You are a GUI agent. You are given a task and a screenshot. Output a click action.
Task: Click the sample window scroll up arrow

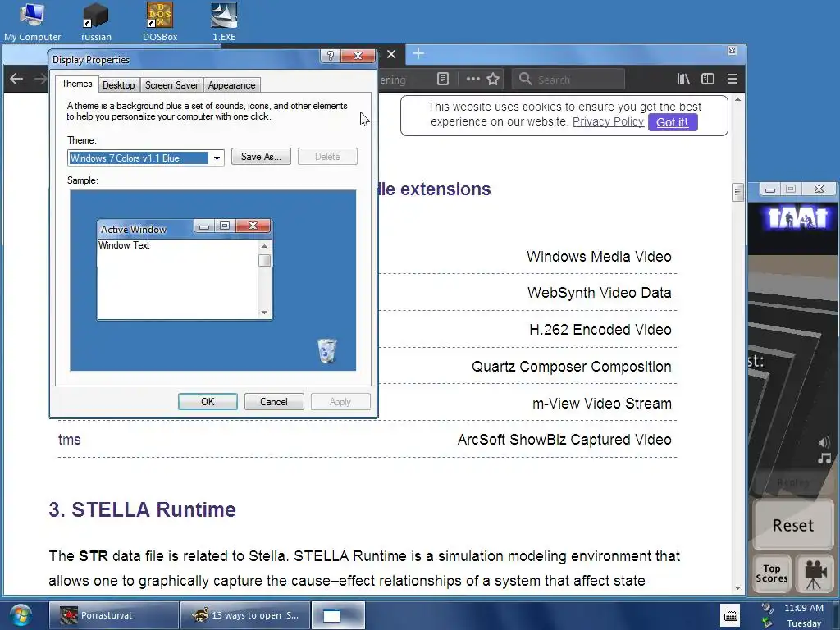coord(264,246)
